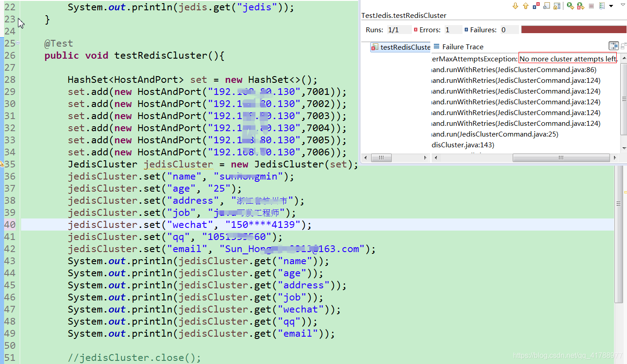Click the Stop JUnit test run icon

(591, 6)
